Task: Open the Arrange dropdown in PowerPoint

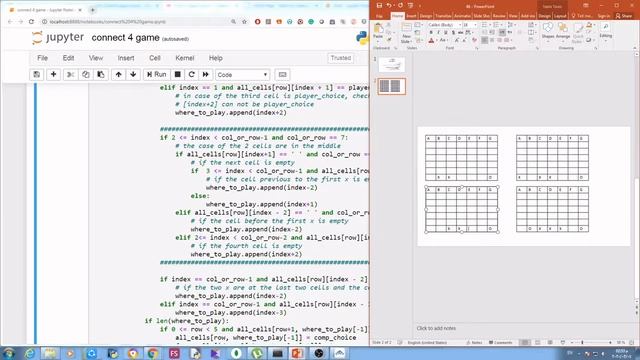Action: click(x=563, y=31)
